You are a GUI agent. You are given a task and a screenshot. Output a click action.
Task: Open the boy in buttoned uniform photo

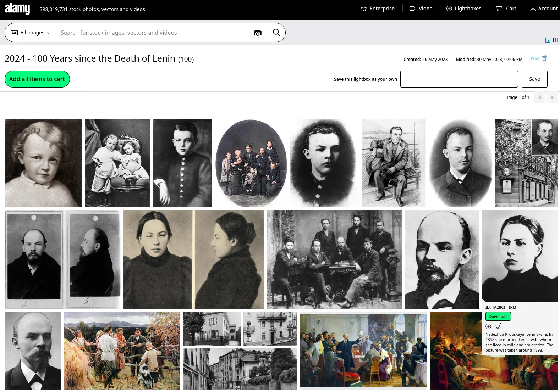(182, 163)
